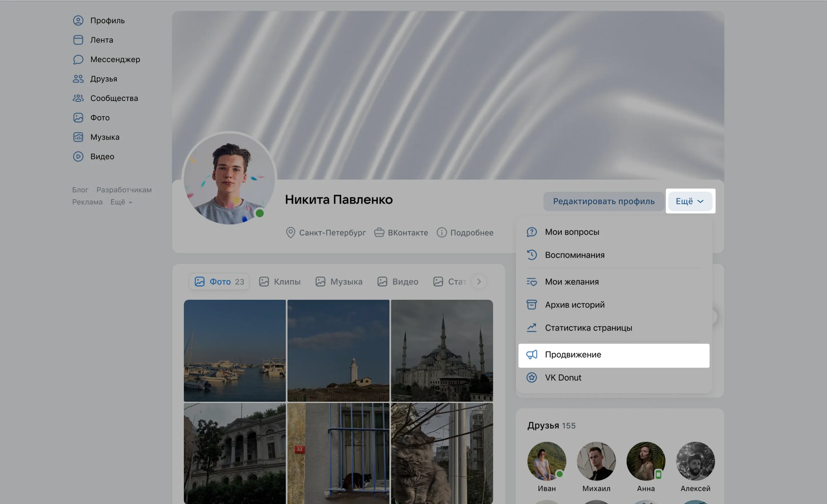Screen dimensions: 827x504
Task: Click the ВКонтакте briefcase icon
Action: [379, 232]
